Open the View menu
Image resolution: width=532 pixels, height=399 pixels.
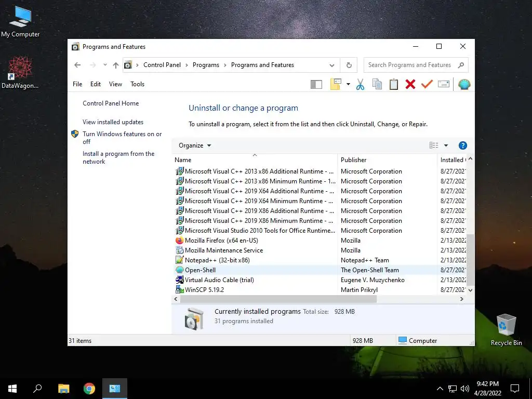pyautogui.click(x=115, y=84)
